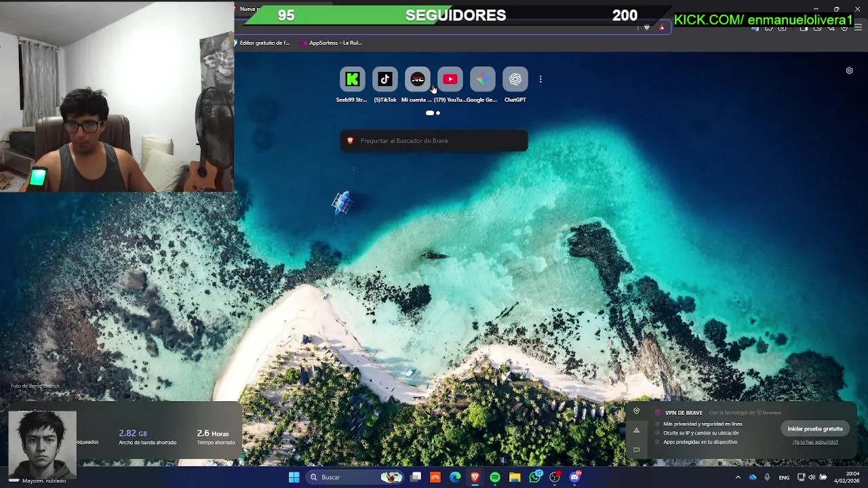This screenshot has width=868, height=488.
Task: Click the 2.6 Horas time saved stat
Action: pos(216,437)
